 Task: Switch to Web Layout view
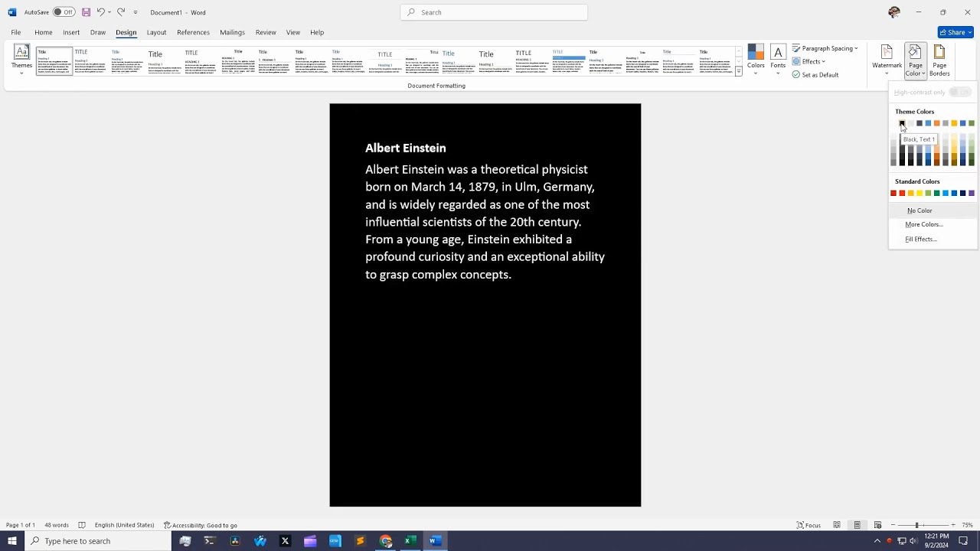(x=877, y=525)
